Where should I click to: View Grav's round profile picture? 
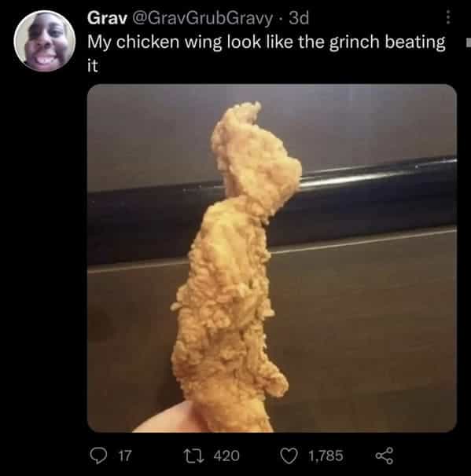(x=45, y=42)
